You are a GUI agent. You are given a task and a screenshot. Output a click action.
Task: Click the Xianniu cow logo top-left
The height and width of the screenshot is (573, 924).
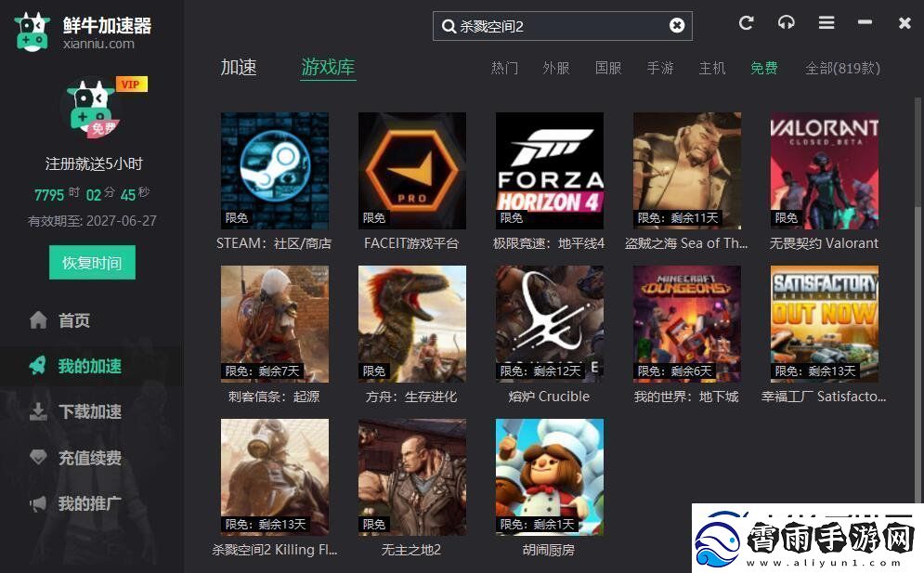pyautogui.click(x=33, y=32)
